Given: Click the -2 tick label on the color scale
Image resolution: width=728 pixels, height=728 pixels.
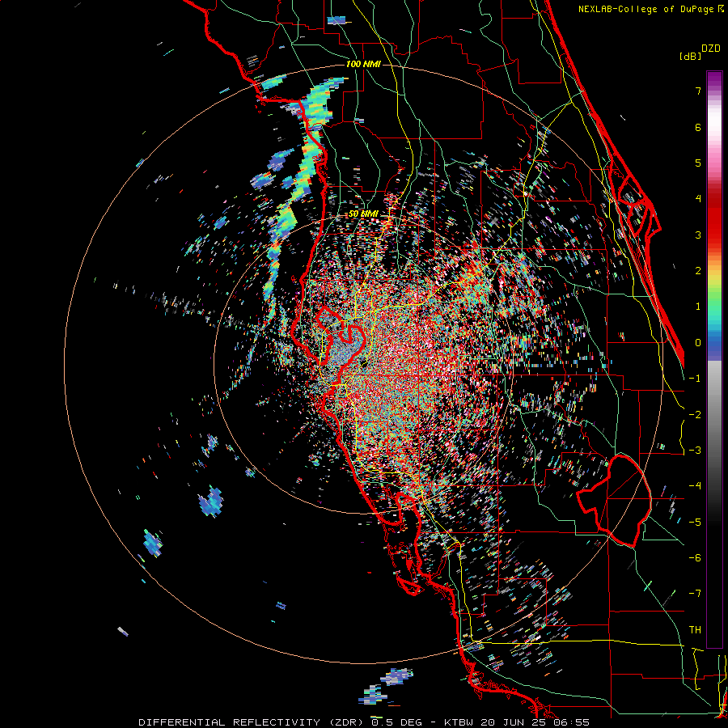Looking at the screenshot, I should (x=695, y=415).
